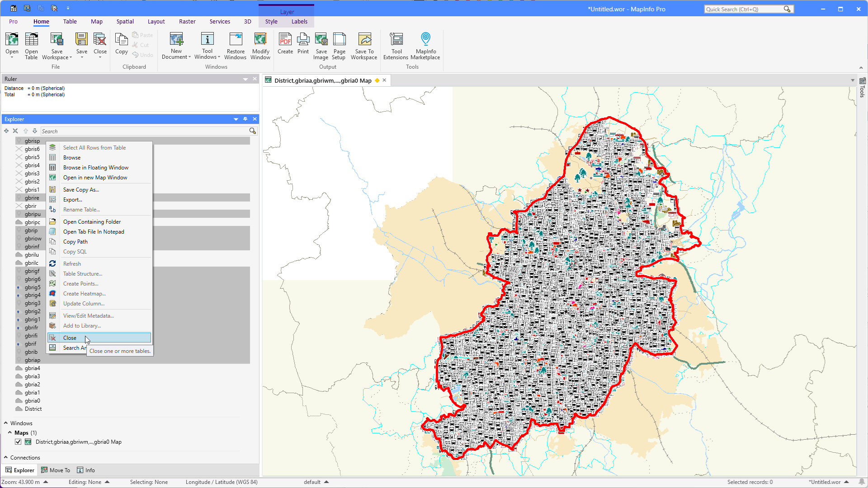This screenshot has height=488, width=868.
Task: Collapse the Maps tree node
Action: click(10, 433)
